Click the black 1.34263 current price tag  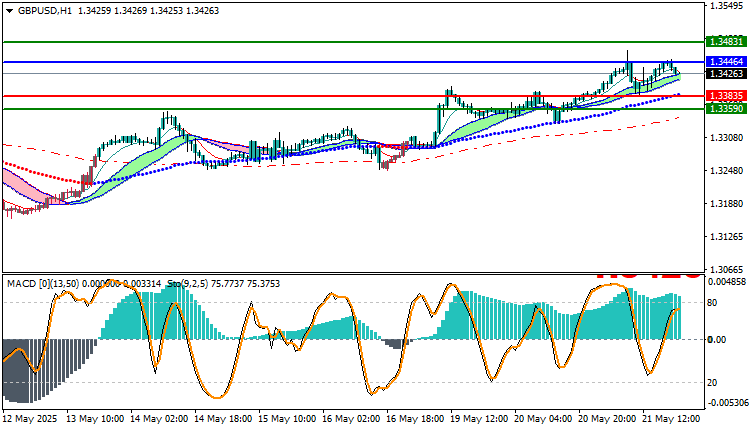pyautogui.click(x=727, y=74)
